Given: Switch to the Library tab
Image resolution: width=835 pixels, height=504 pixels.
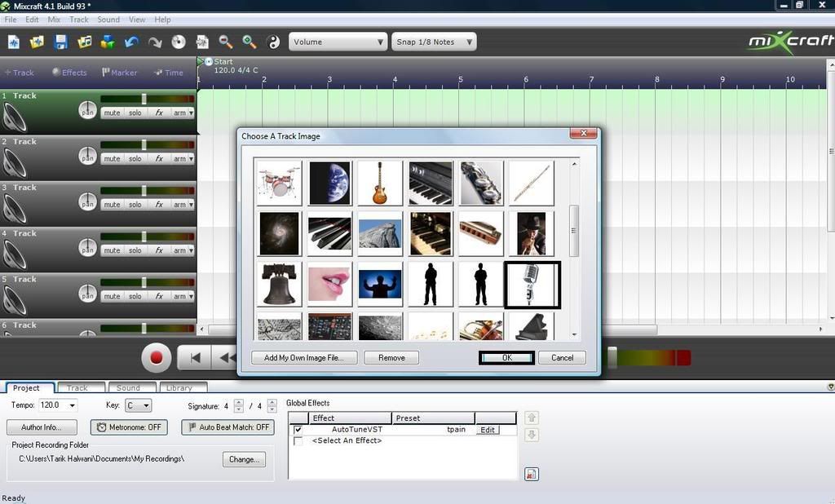Looking at the screenshot, I should coord(181,387).
